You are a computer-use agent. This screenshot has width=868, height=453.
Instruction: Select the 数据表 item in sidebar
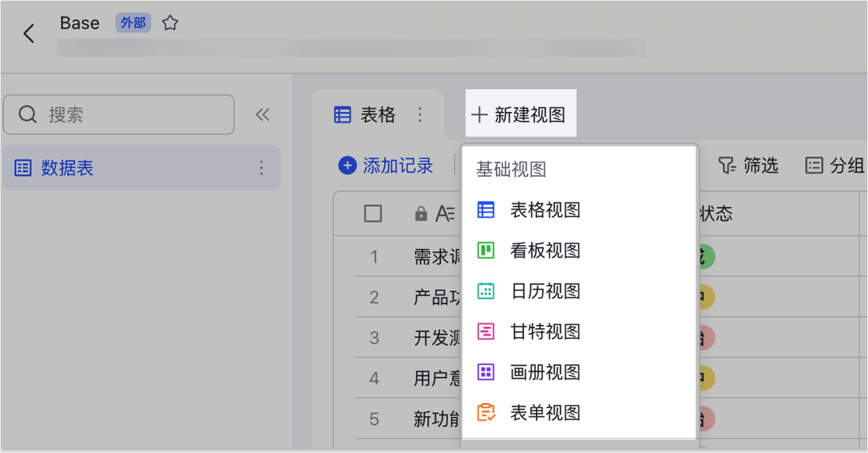66,168
